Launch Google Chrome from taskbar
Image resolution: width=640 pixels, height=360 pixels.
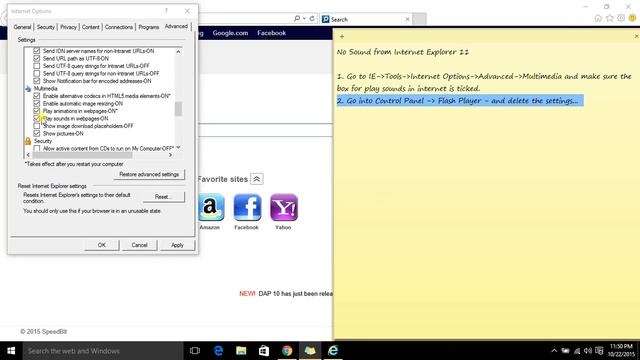click(287, 351)
